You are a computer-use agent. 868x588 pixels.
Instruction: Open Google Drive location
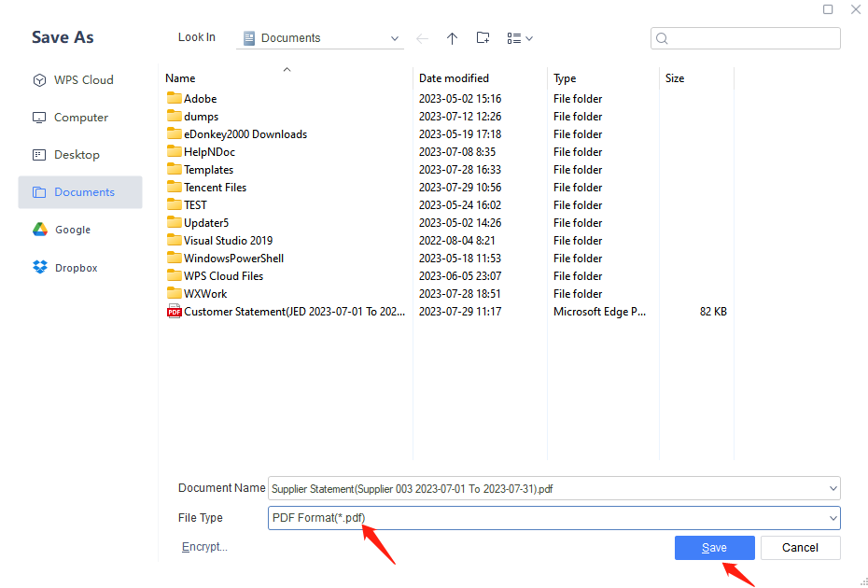point(72,230)
